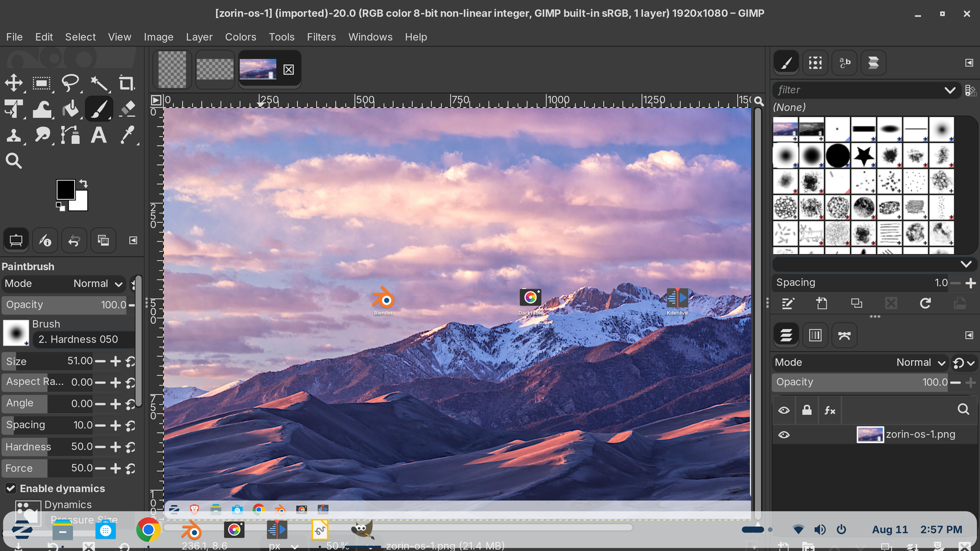Select the Warp Transform tool
This screenshot has width=980, height=551.
coord(42,109)
